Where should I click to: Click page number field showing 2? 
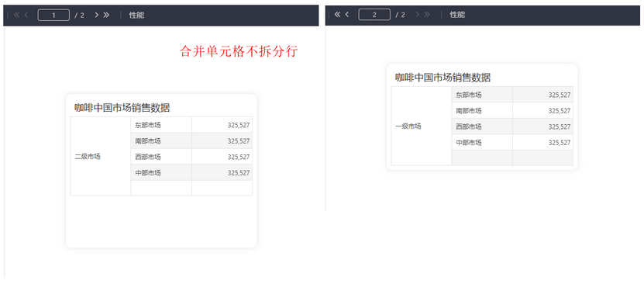[374, 15]
